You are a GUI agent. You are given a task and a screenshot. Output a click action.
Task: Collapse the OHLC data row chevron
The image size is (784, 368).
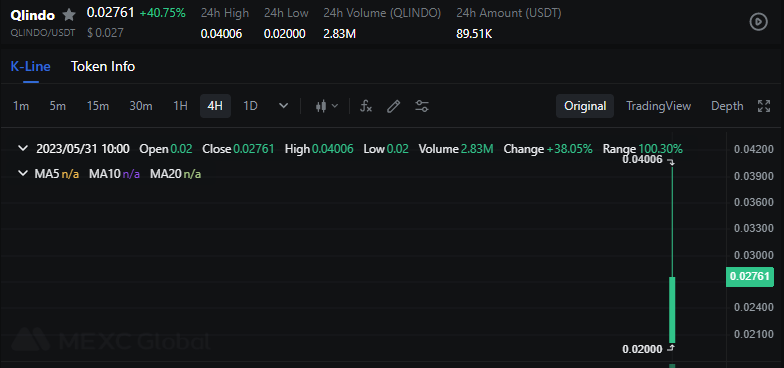[22, 148]
